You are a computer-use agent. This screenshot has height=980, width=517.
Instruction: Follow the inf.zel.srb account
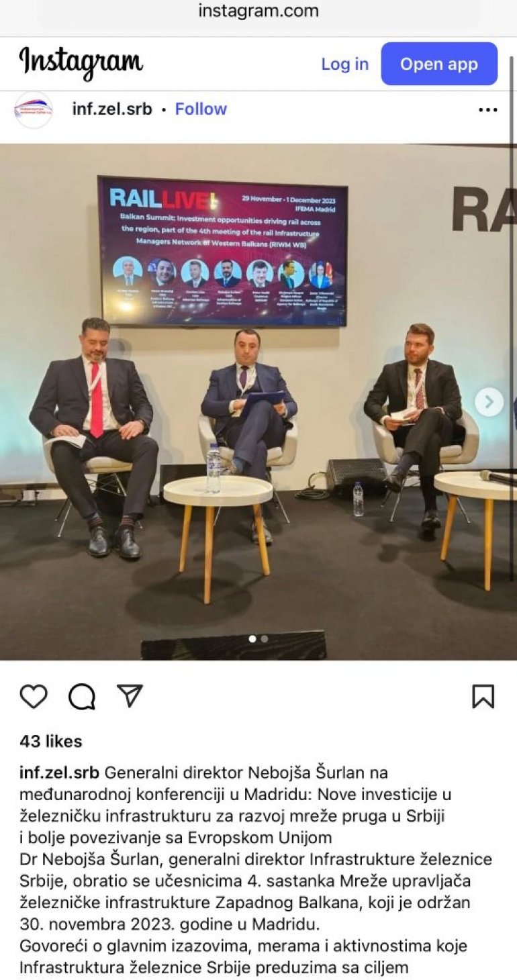pos(201,109)
